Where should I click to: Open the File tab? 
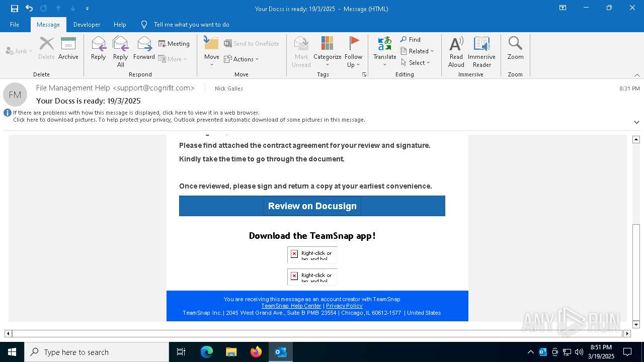pos(15,24)
